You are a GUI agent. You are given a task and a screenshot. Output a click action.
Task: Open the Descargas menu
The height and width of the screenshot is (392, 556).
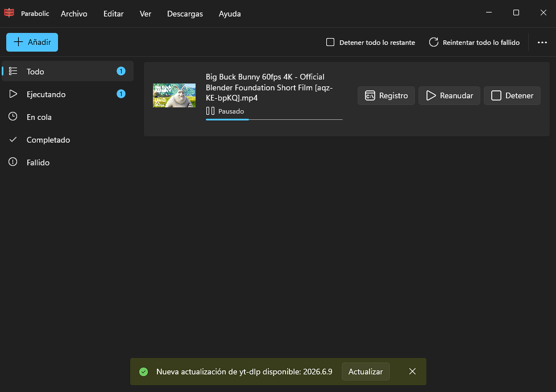point(185,14)
